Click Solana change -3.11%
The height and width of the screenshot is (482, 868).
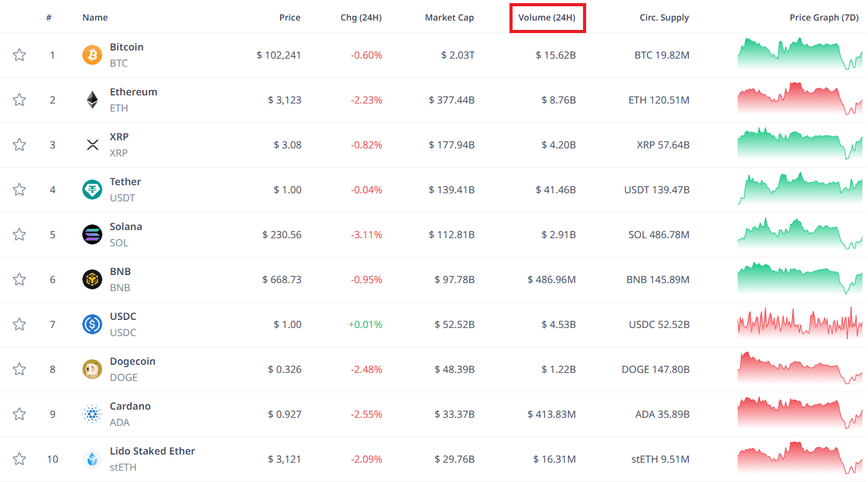(367, 234)
